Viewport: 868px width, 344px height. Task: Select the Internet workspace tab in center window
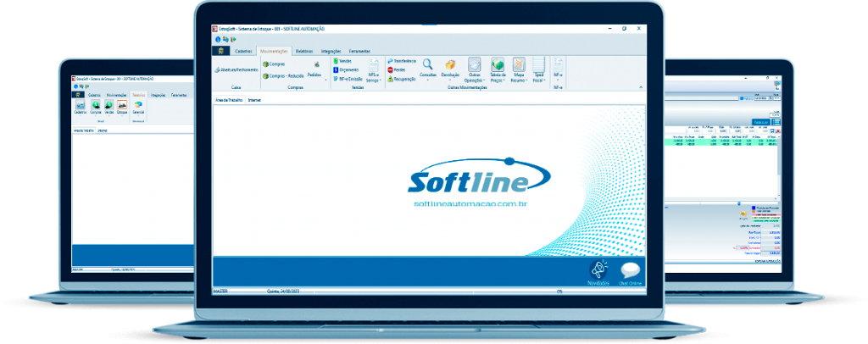click(x=253, y=100)
